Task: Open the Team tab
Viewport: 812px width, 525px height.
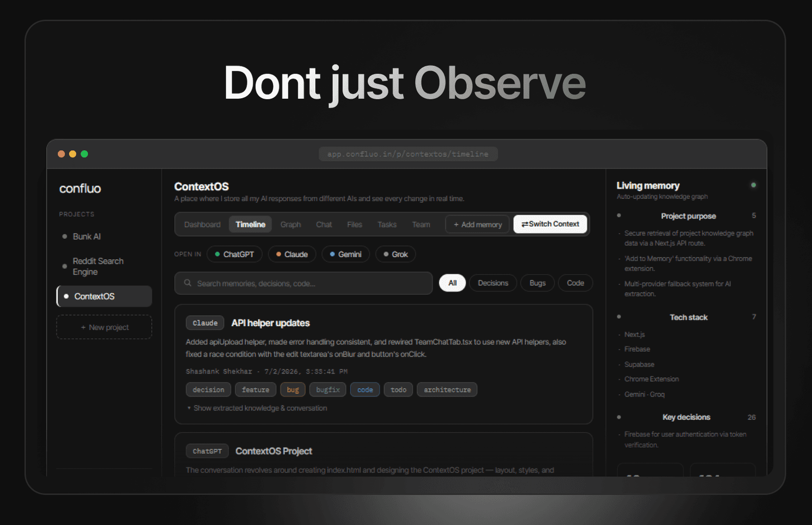Action: [421, 225]
